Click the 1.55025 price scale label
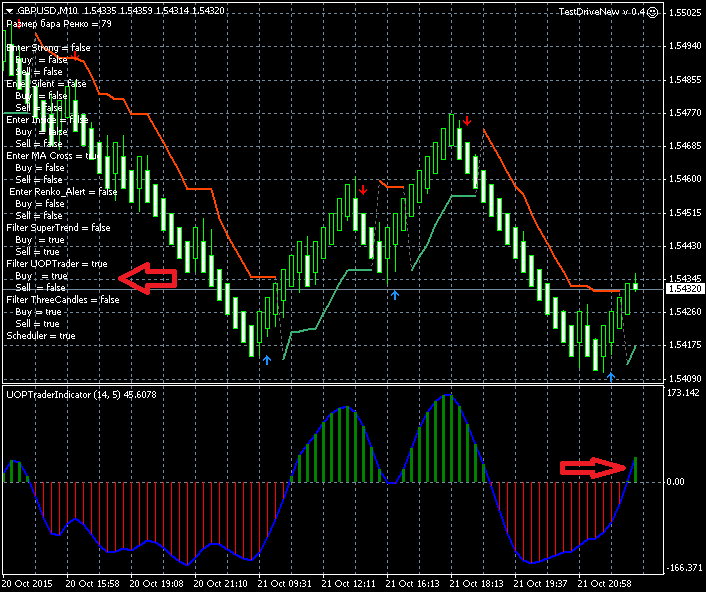 pyautogui.click(x=685, y=13)
